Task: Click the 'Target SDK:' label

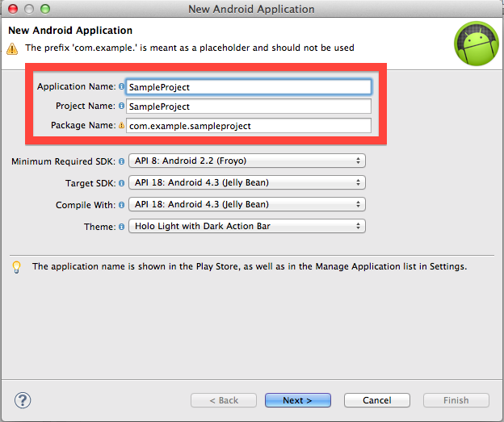Action: [90, 183]
